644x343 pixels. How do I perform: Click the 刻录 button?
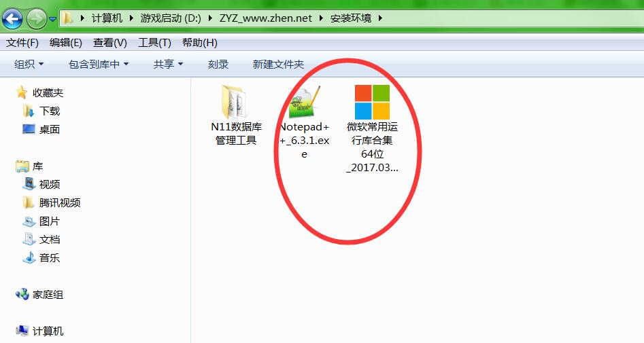pyautogui.click(x=218, y=64)
